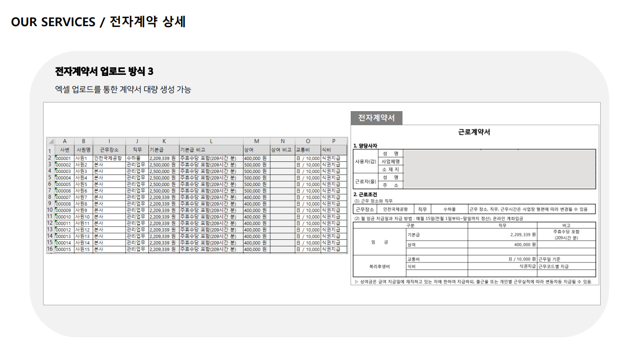The image size is (644, 362).
Task: Click the 사업체명 field label
Action: coord(391,161)
